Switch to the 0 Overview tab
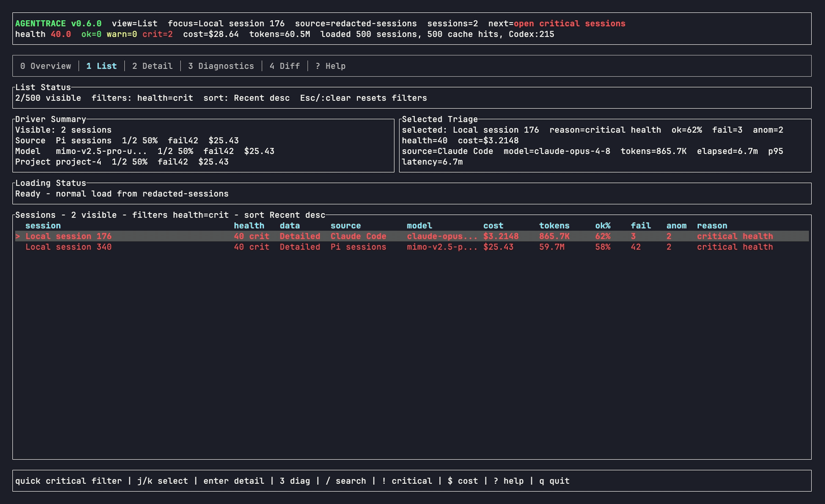The image size is (825, 504). pos(45,66)
